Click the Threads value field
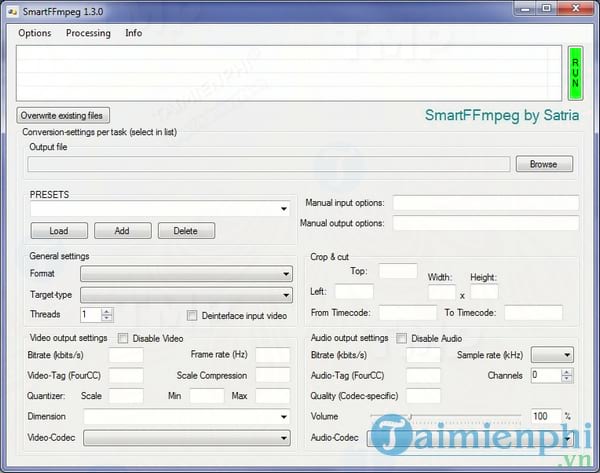Viewport: 600px width, 473px height. point(91,315)
